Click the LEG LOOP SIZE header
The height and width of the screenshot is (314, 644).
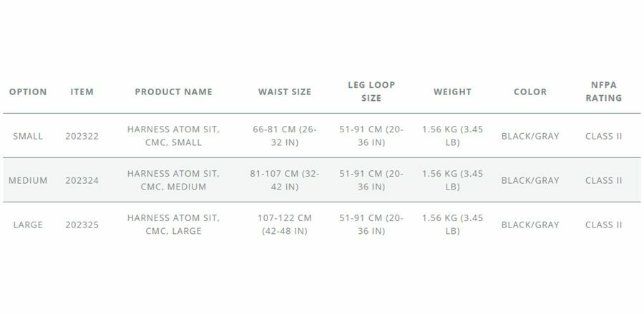coord(371,92)
